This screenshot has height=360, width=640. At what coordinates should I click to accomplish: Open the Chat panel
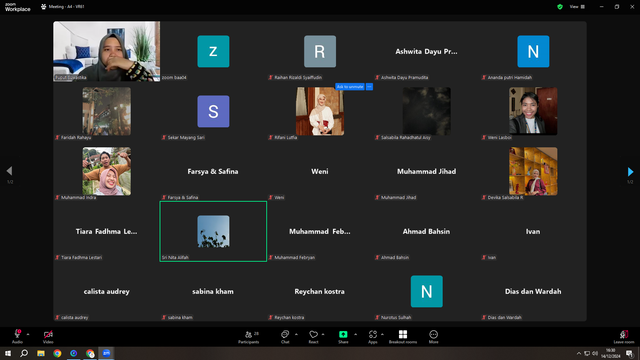pos(285,336)
